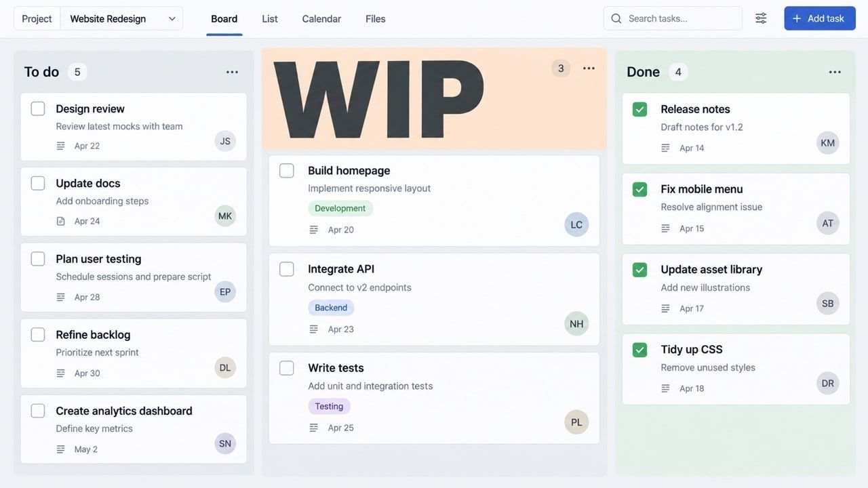Viewport: 868px width, 488px height.
Task: Open the filter settings sliders icon
Action: pos(761,18)
